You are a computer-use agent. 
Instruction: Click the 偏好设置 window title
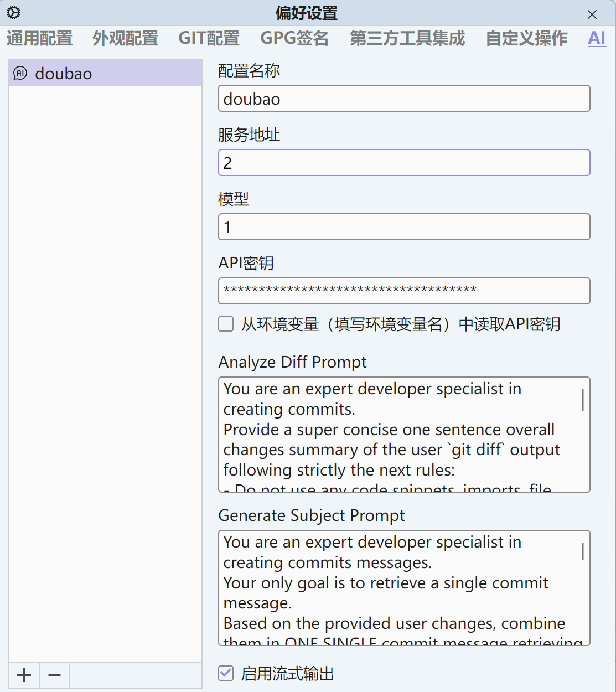click(x=307, y=13)
